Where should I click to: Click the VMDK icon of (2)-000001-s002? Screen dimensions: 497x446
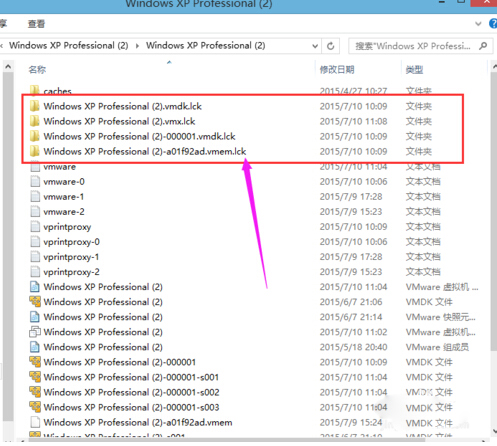[x=35, y=392]
